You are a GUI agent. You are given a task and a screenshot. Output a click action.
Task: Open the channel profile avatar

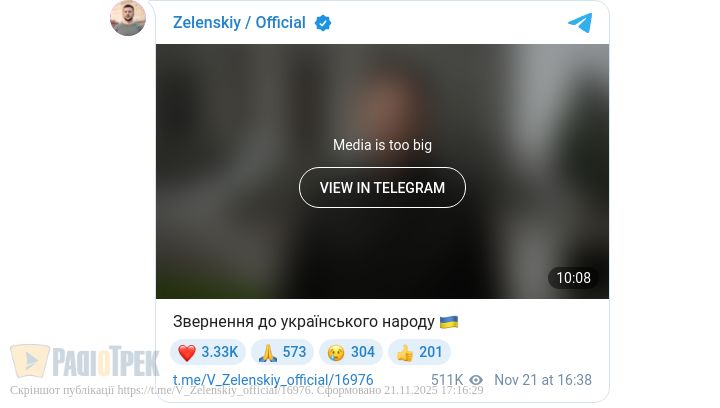[128, 18]
